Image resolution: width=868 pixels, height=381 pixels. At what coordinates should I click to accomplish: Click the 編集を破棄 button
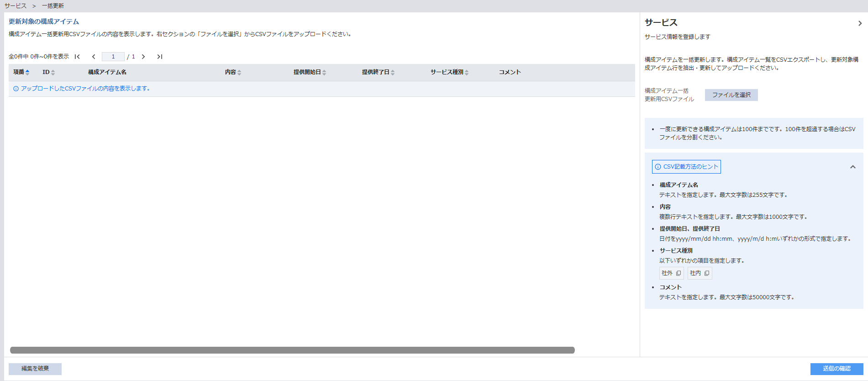click(35, 369)
